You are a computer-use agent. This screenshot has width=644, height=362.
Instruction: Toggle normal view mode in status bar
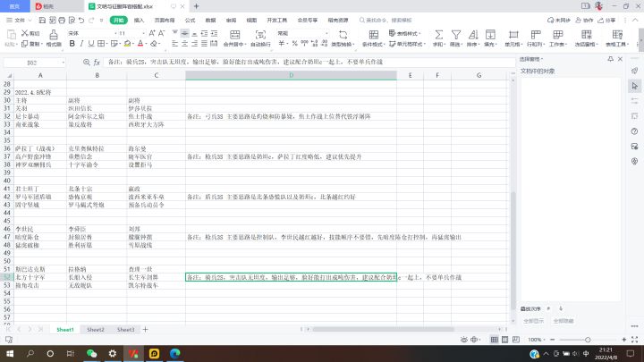494,340
